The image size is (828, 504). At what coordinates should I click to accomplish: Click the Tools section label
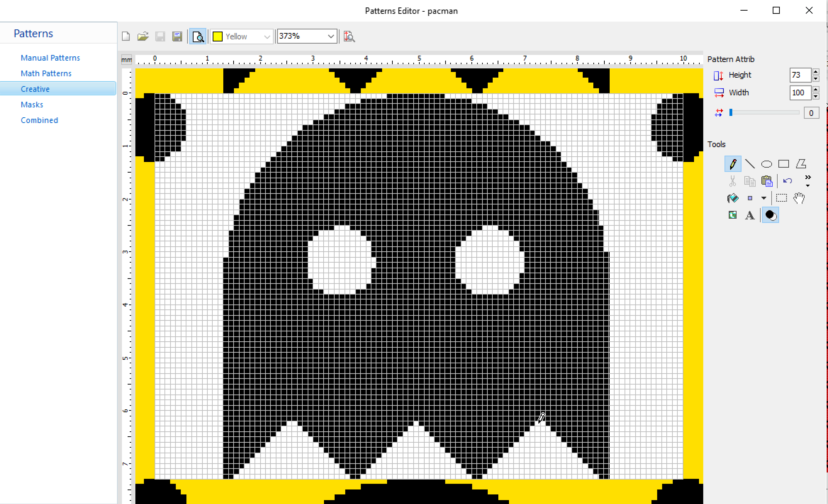tap(716, 144)
